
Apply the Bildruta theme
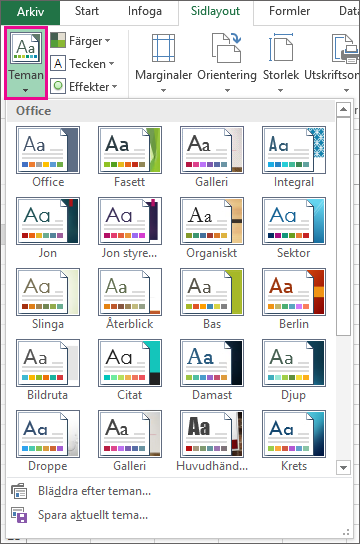(48, 370)
